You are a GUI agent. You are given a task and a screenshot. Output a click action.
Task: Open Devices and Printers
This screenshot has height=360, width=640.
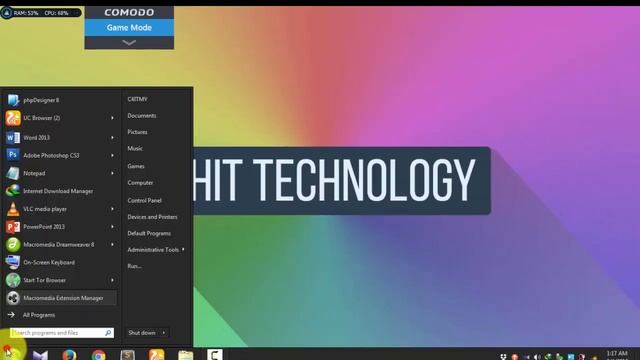[x=152, y=217]
